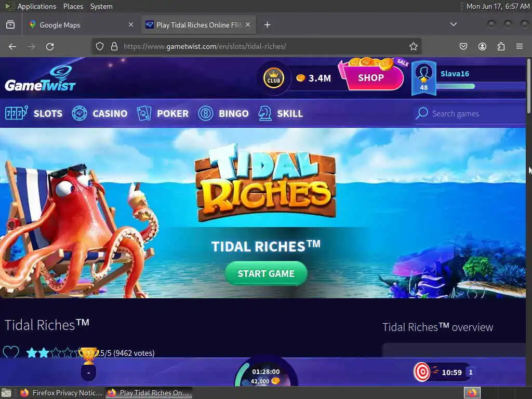
Task: Click the Firefox workspace switcher icon
Action: point(472,393)
